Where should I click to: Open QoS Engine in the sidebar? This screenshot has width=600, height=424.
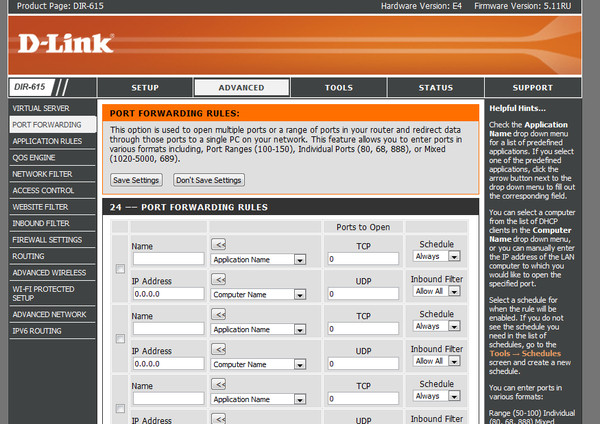(52, 158)
